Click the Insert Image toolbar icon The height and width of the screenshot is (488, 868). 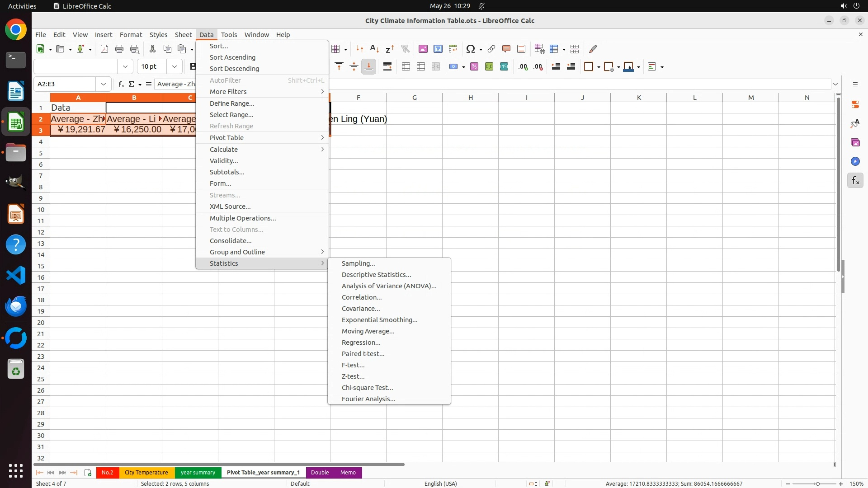click(x=423, y=49)
